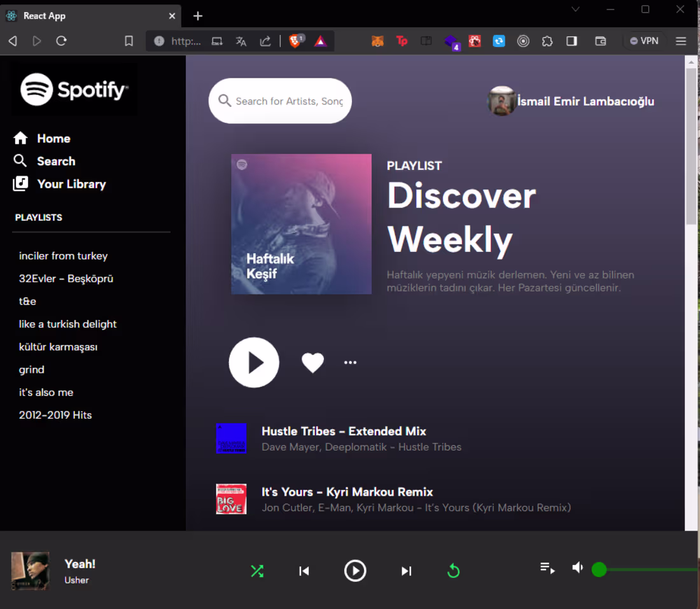Click the MetaMask extension icon
Screen dimensions: 700x609
[377, 41]
